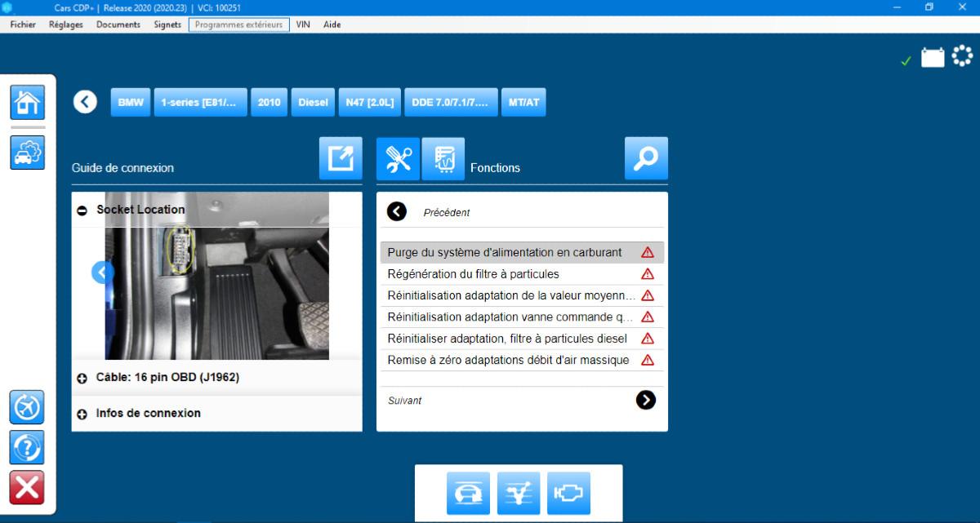This screenshot has width=980, height=523.
Task: Select Réinitialisation adaptation de la valeur moyenne
Action: pos(522,295)
